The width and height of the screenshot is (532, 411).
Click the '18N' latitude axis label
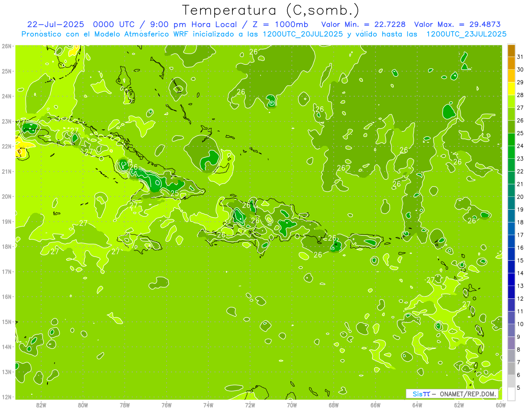(7, 247)
